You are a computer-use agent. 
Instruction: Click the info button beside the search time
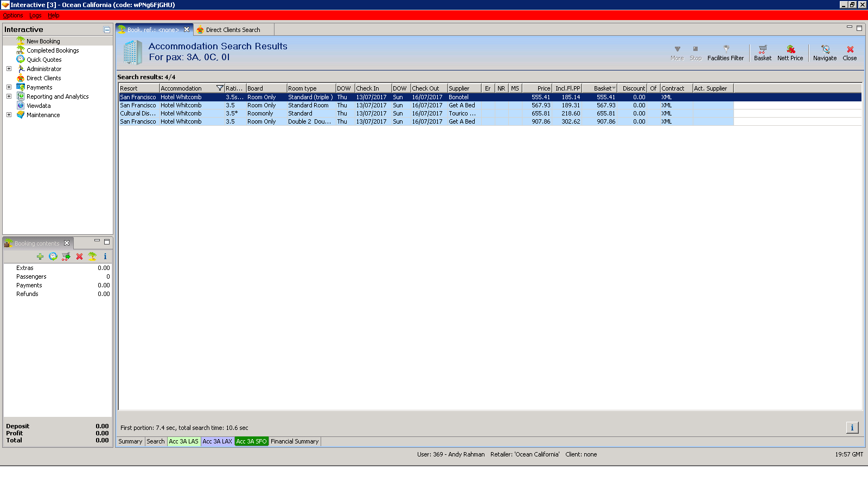click(x=852, y=428)
